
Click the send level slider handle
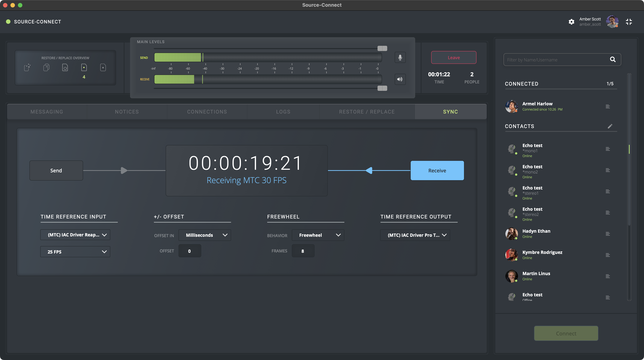point(382,48)
